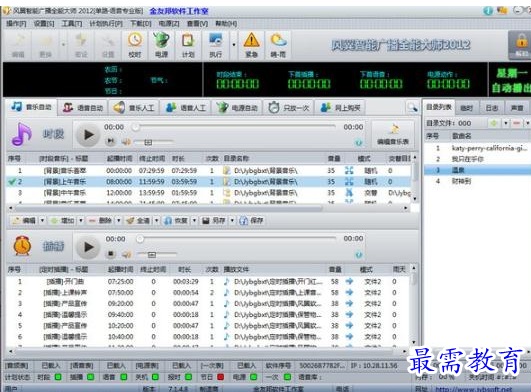The width and height of the screenshot is (531, 392).
Task: Switch to the 只放一次 tab
Action: tap(289, 108)
